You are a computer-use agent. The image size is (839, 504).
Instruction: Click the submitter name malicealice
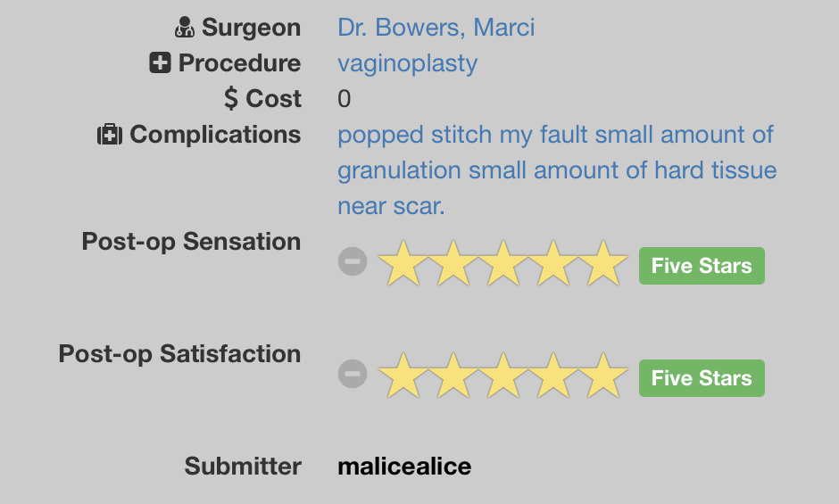click(404, 467)
